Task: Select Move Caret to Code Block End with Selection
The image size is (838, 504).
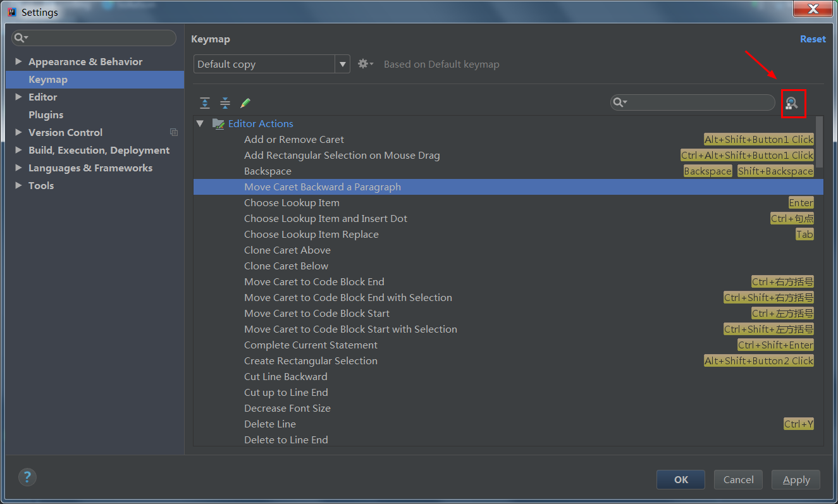Action: (348, 297)
